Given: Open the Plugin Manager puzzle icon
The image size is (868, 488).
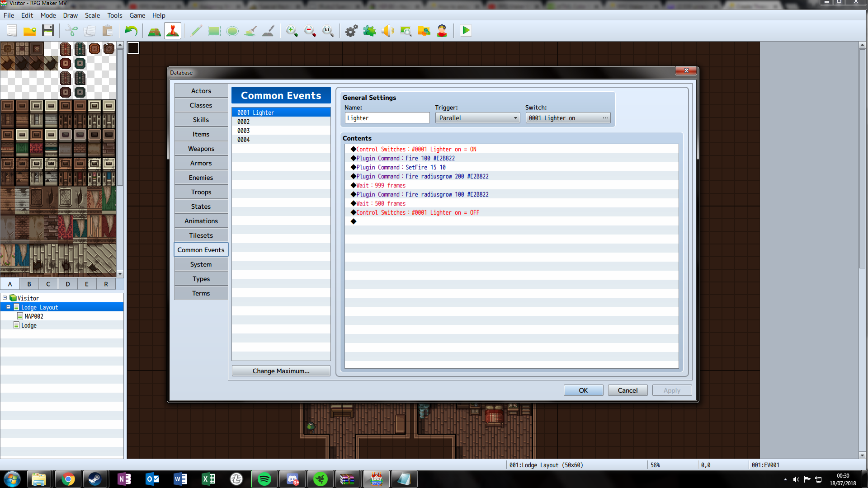Looking at the screenshot, I should [x=370, y=31].
